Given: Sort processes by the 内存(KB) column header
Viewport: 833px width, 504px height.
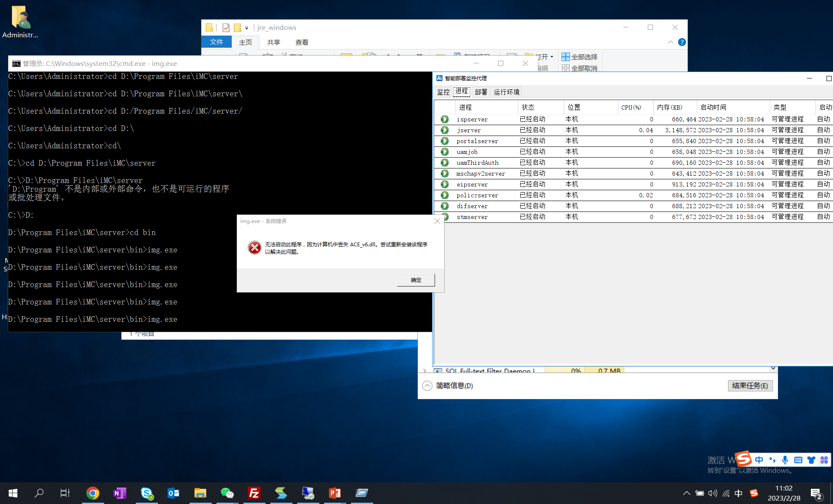Looking at the screenshot, I should (669, 107).
